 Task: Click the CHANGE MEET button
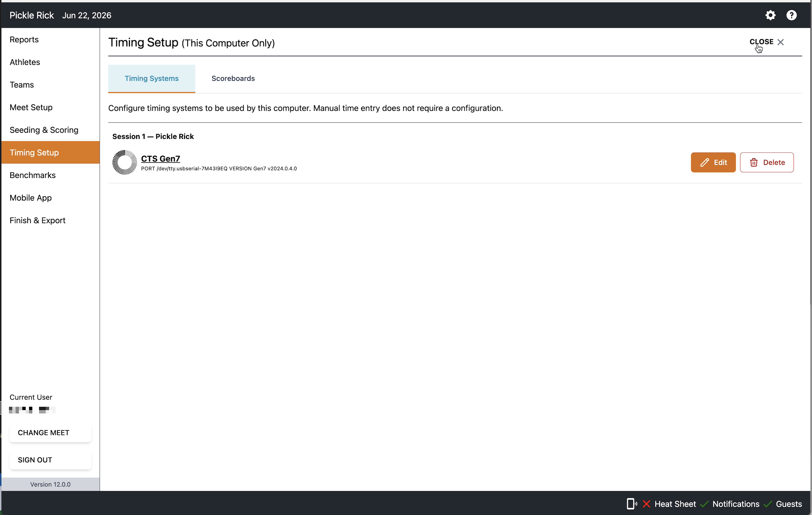pos(50,433)
